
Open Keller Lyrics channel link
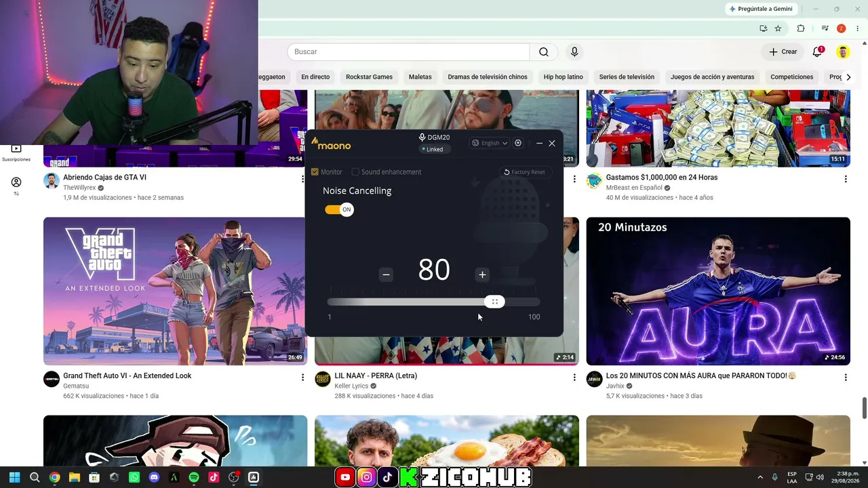(x=351, y=386)
